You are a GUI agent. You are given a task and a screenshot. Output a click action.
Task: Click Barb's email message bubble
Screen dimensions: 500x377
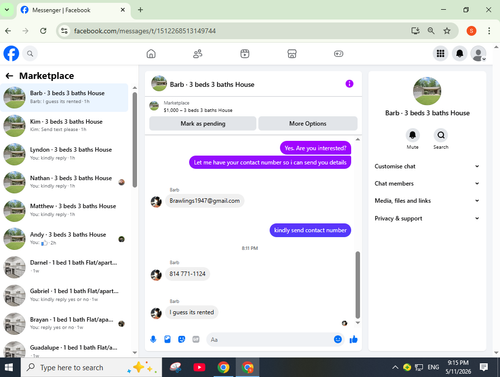(x=205, y=201)
